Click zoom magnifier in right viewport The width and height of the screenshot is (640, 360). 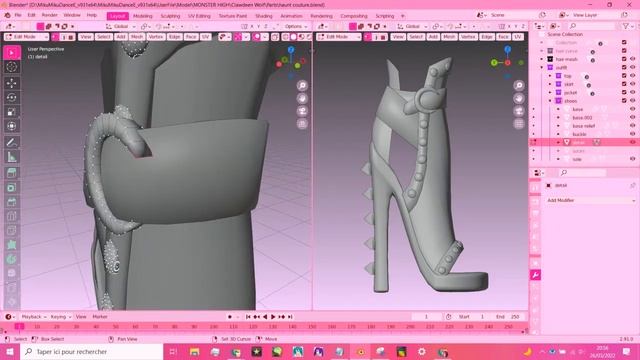(x=519, y=85)
